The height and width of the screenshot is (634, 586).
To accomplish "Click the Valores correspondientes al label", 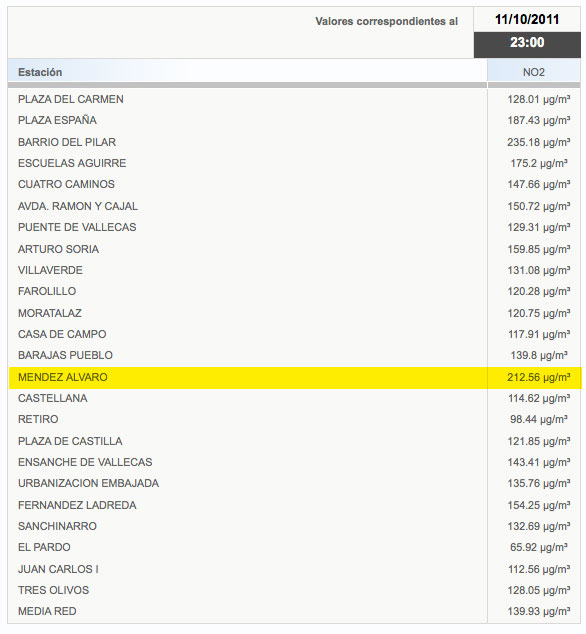I will [387, 21].
